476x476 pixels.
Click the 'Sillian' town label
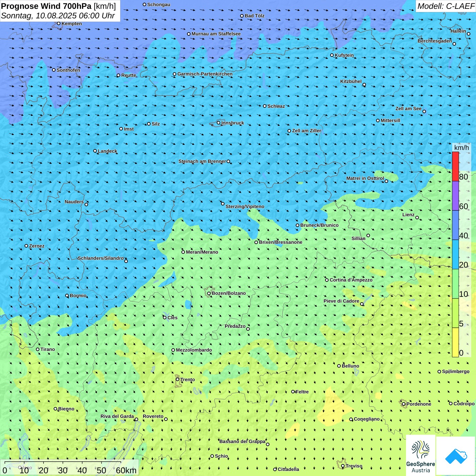pos(358,238)
